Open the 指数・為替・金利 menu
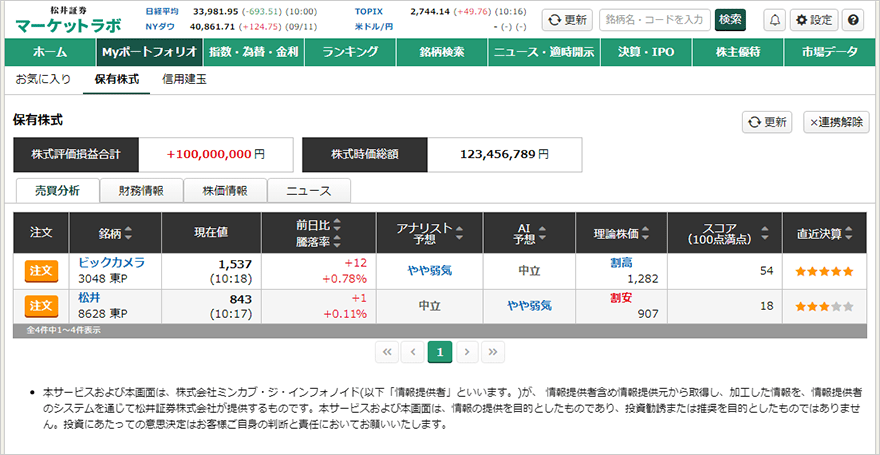 (x=256, y=52)
